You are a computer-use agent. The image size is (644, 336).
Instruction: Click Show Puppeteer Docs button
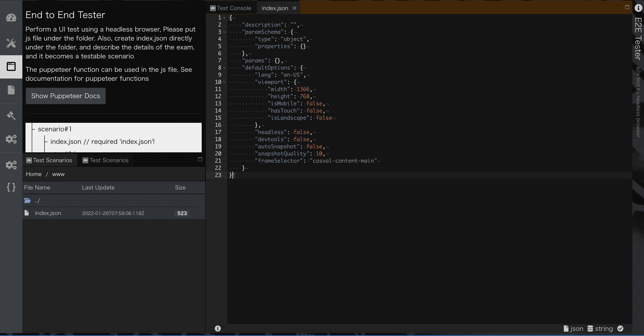point(66,96)
